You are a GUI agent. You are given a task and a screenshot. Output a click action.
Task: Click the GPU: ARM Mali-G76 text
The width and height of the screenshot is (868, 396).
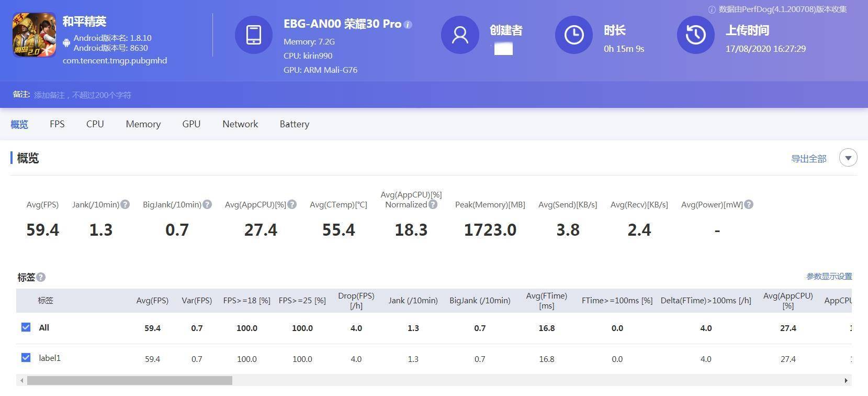click(320, 70)
